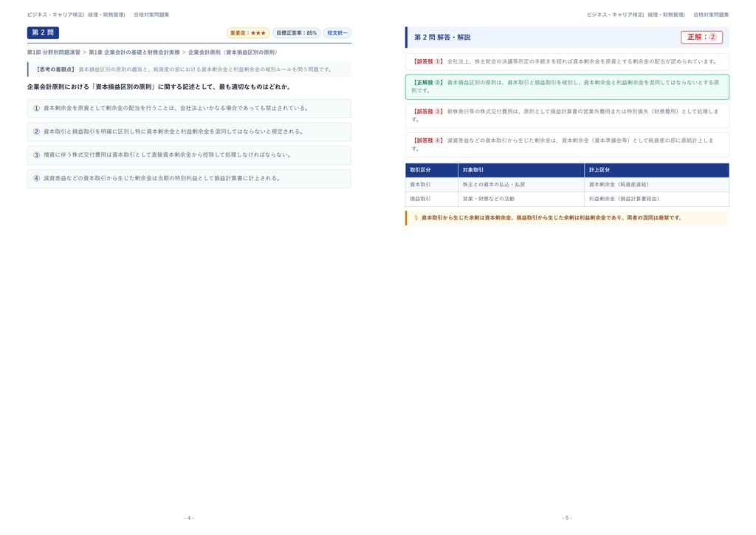
Task: Click the orange tip text 両者の混同は厳禁です
Action: tap(654, 218)
